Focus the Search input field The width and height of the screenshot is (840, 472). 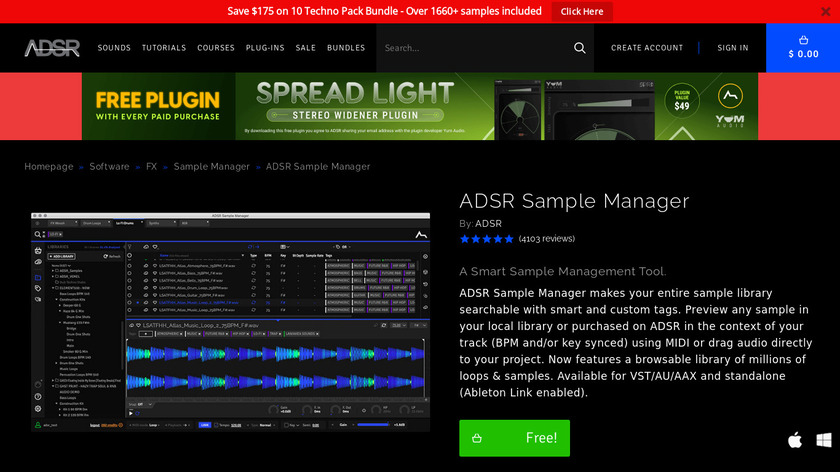coord(470,48)
